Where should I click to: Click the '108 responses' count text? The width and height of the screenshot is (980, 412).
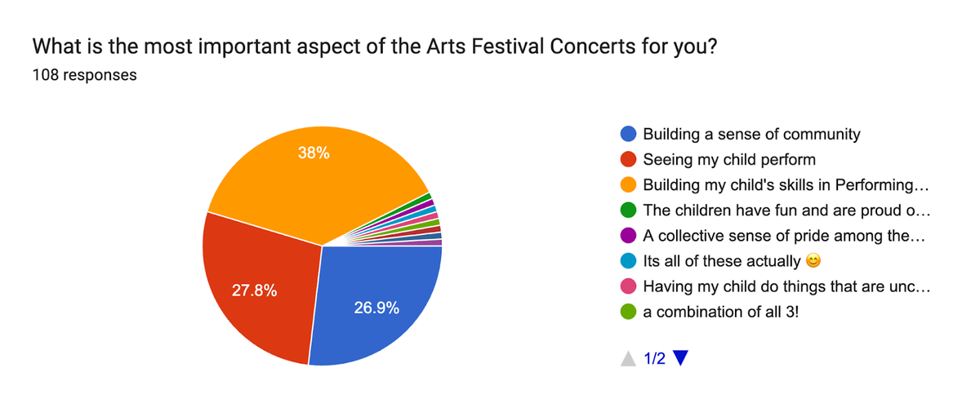point(84,76)
